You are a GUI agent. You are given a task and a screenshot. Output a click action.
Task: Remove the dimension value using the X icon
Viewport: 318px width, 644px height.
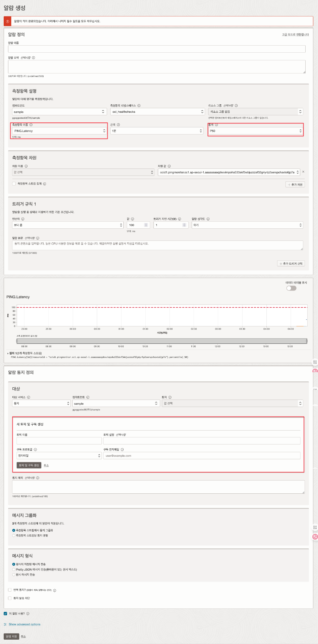[x=303, y=172]
